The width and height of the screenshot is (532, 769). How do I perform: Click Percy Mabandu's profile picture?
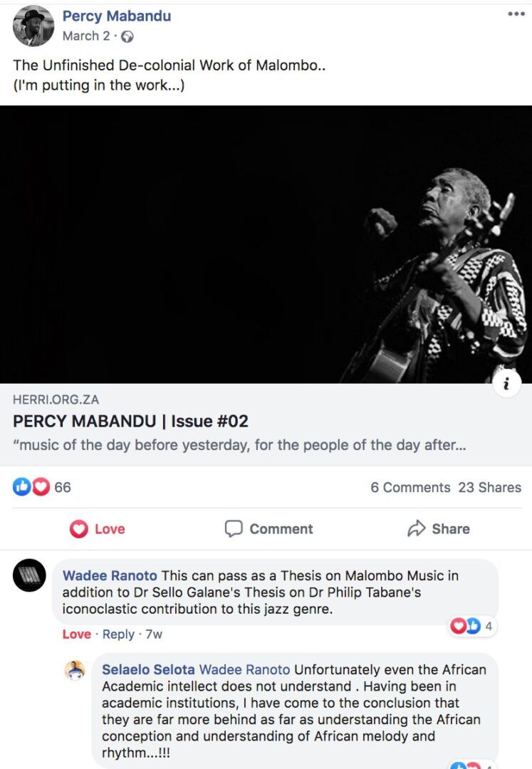coord(33,26)
